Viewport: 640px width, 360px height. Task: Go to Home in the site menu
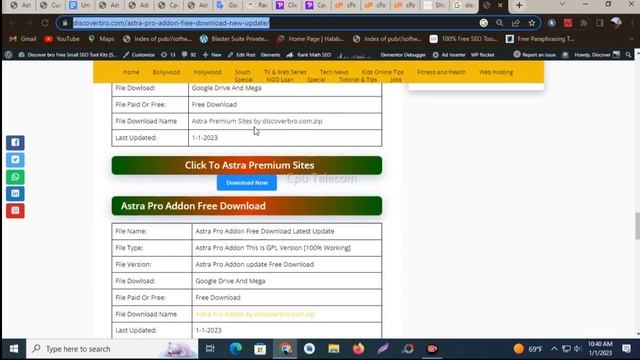click(x=131, y=72)
